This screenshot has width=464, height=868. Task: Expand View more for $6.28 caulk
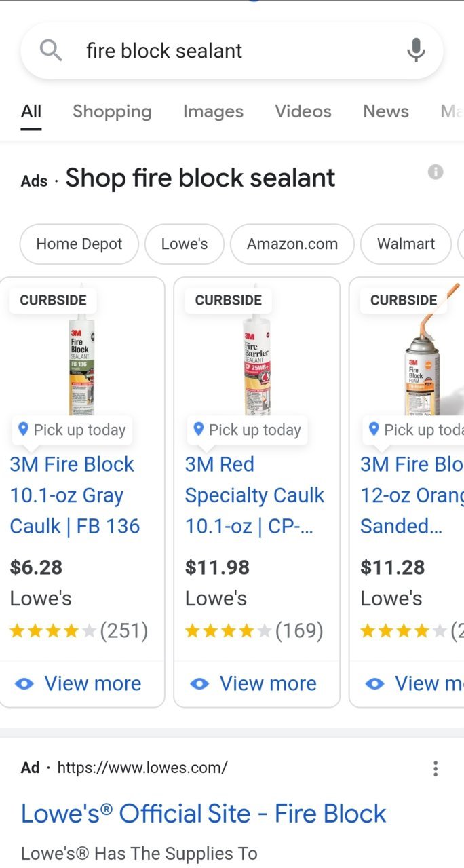click(82, 683)
